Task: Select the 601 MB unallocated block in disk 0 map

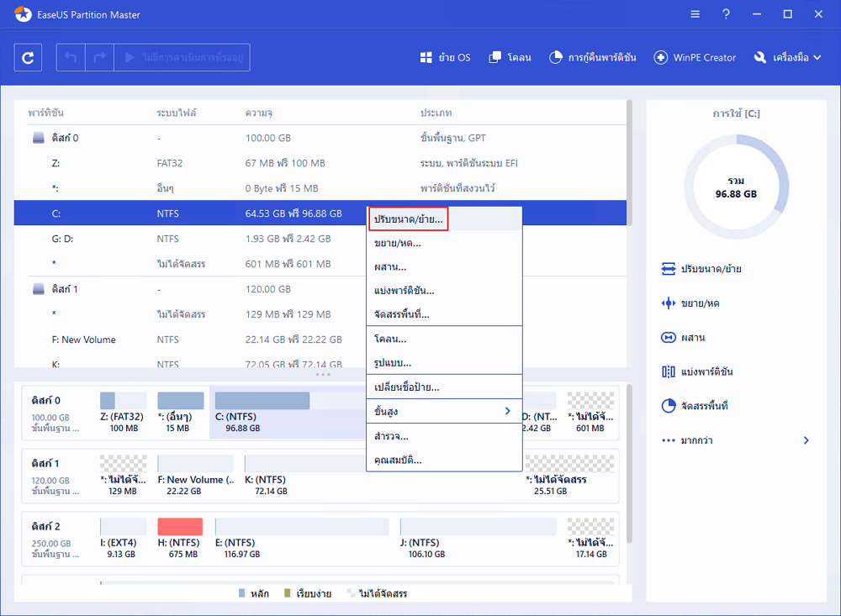Action: tap(590, 413)
